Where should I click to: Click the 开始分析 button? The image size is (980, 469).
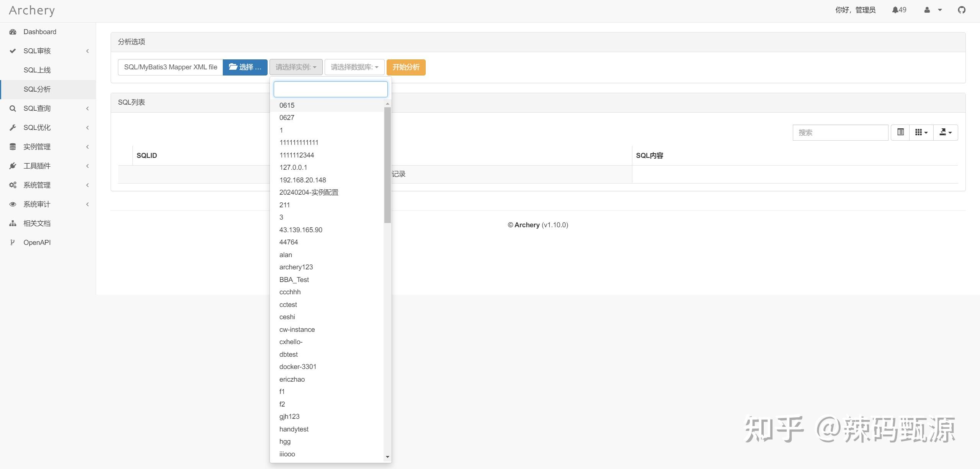[406, 67]
